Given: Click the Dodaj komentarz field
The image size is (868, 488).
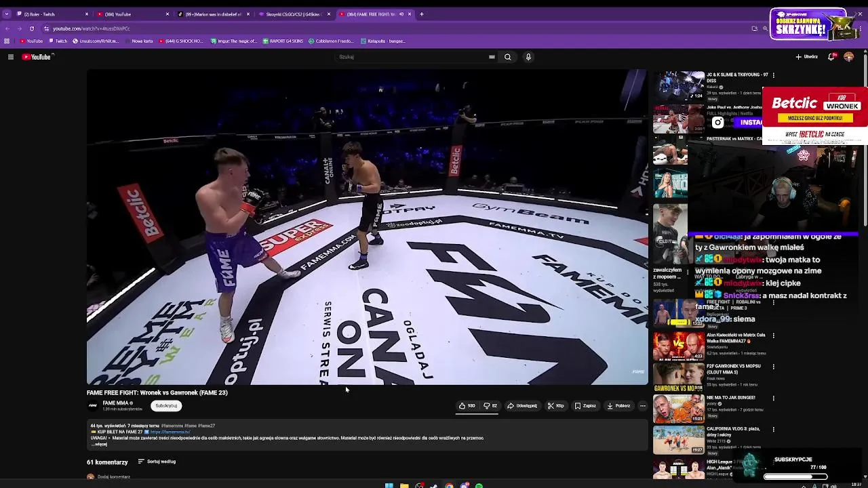Looking at the screenshot, I should tap(114, 476).
